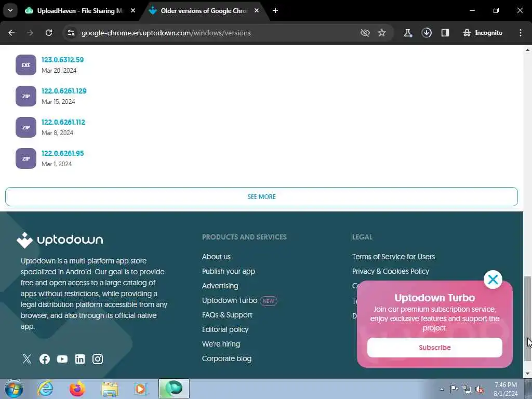Click the muted volume tray icon
The image size is (532, 399).
pyautogui.click(x=480, y=390)
